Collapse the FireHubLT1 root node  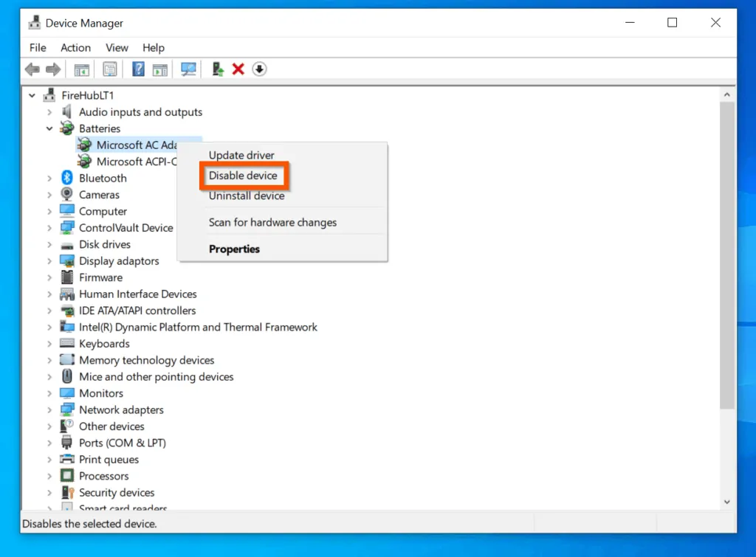point(31,95)
